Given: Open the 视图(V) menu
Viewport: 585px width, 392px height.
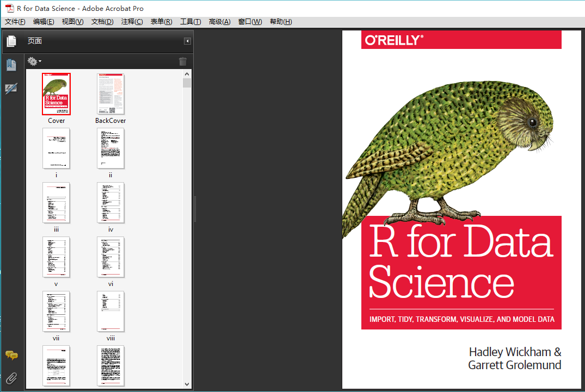Looking at the screenshot, I should click(73, 22).
